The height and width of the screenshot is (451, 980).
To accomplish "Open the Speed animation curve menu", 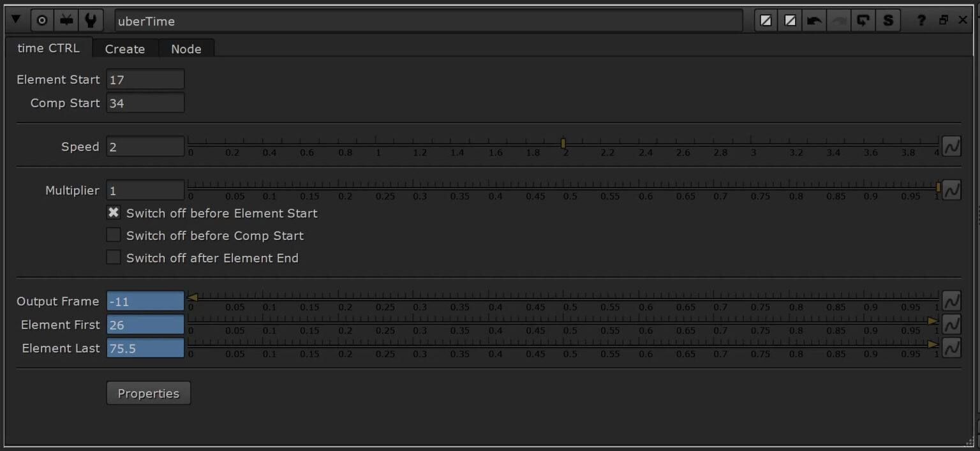I will pos(951,146).
